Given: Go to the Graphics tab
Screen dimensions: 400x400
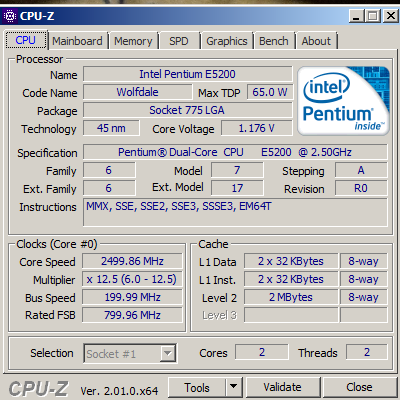Looking at the screenshot, I should tap(227, 41).
